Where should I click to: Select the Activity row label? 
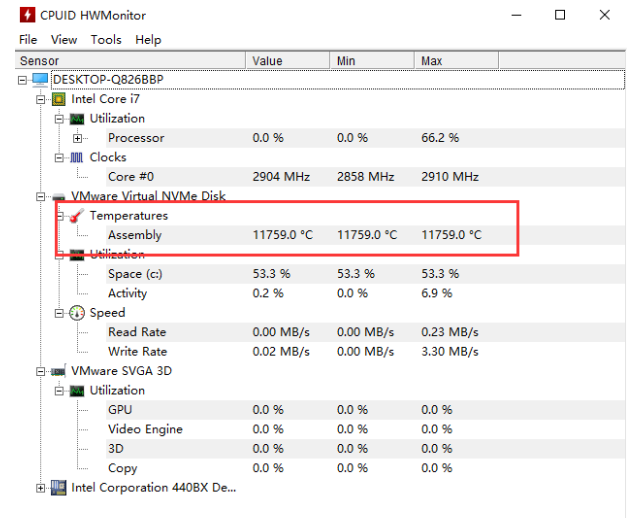(x=128, y=293)
